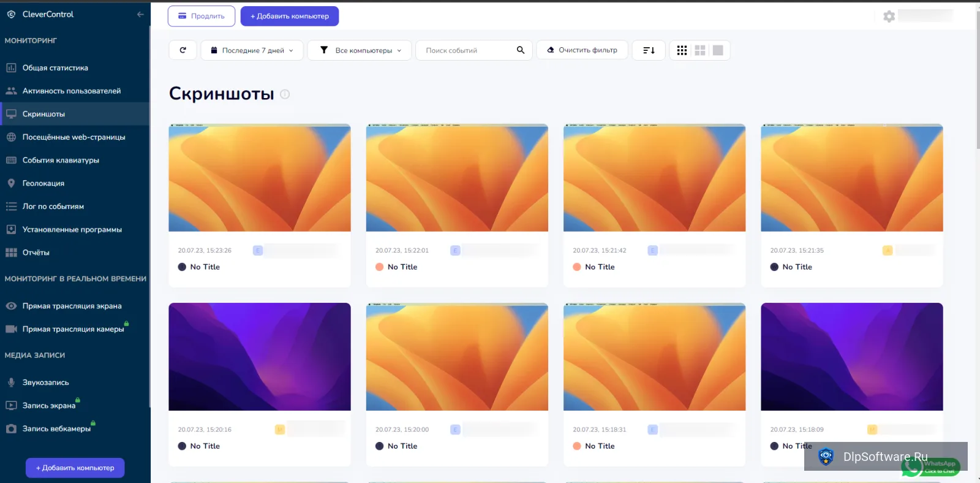Viewport: 980px width, 483px height.
Task: Open screenshot thumbnail taken at 15:18:31
Action: pos(654,357)
